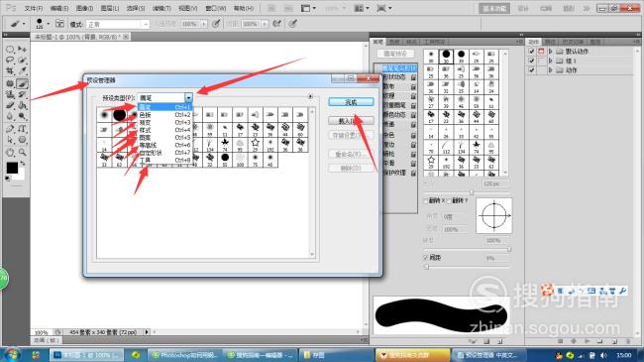This screenshot has height=362, width=644.
Task: Select the star brush preset thumbnail in dialog
Action: click(255, 143)
